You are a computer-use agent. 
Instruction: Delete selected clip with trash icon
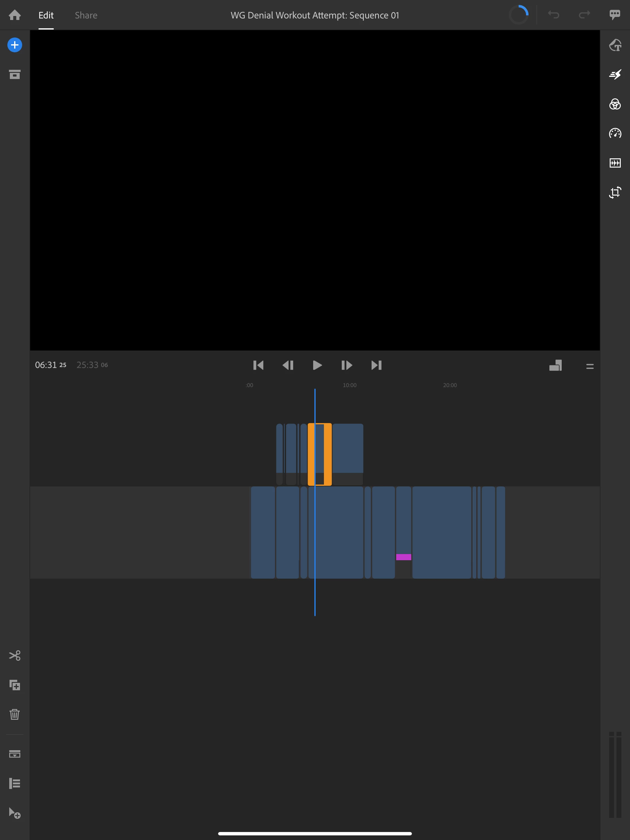(x=14, y=714)
